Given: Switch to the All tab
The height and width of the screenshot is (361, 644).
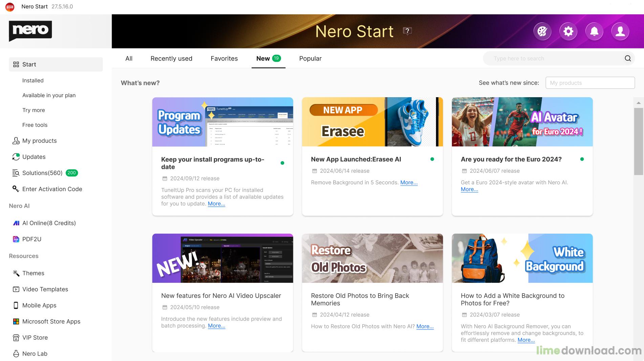Looking at the screenshot, I should tap(129, 59).
